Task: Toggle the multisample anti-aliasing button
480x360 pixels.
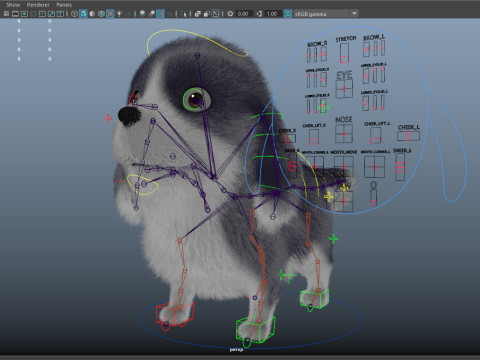Action: click(160, 14)
